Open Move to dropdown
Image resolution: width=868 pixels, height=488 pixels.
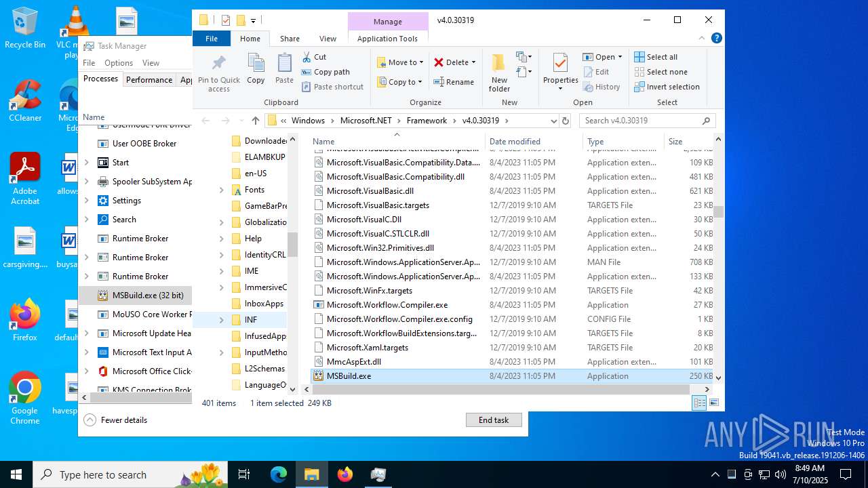tap(399, 62)
